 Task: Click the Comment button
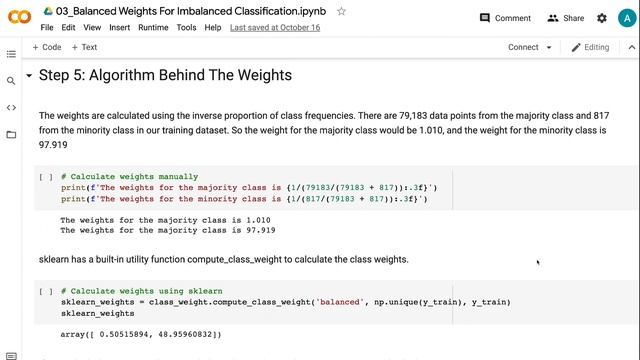coord(505,18)
